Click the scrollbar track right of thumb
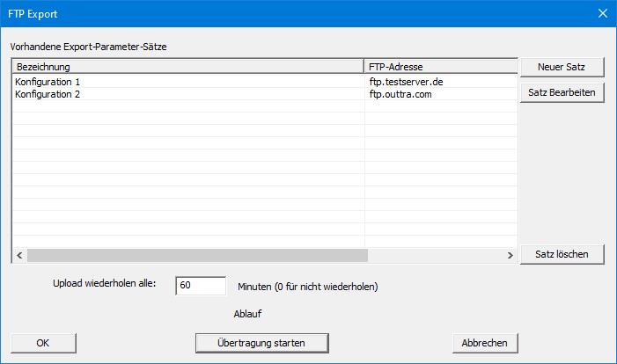 [436, 256]
